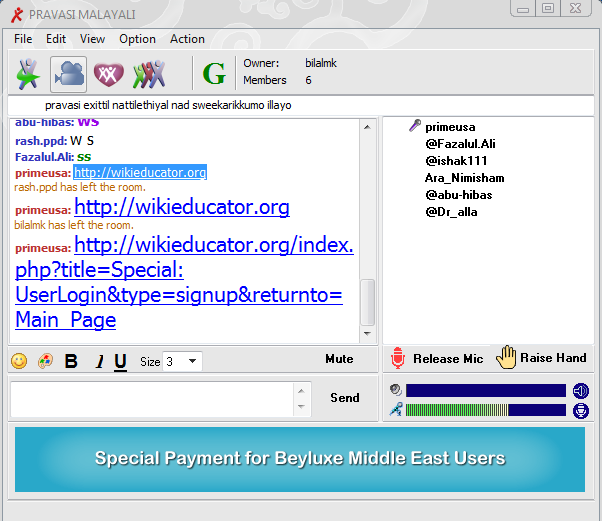Toggle the video camera toolbar button

(x=69, y=74)
